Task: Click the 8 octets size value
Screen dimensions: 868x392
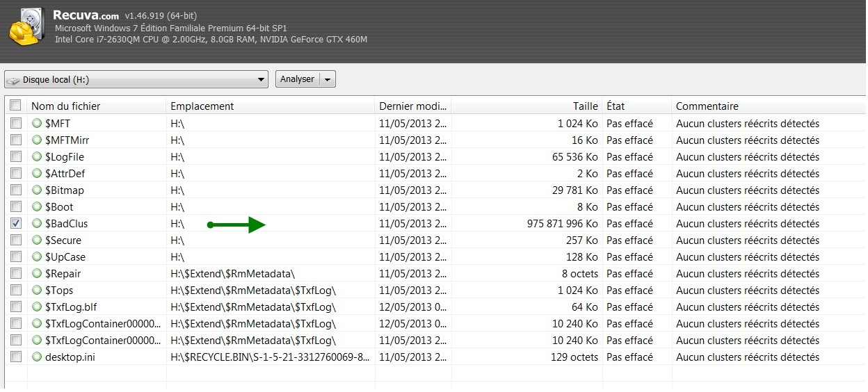Action: click(580, 274)
